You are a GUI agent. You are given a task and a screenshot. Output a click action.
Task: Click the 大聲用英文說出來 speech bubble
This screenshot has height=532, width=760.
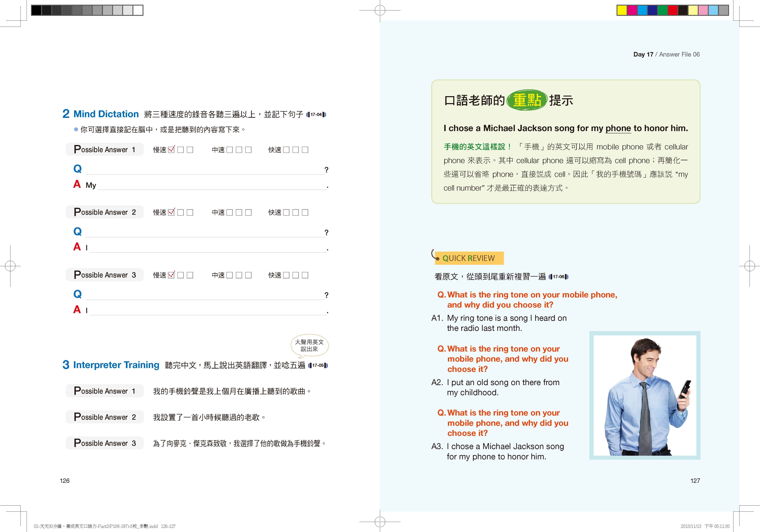tap(309, 346)
